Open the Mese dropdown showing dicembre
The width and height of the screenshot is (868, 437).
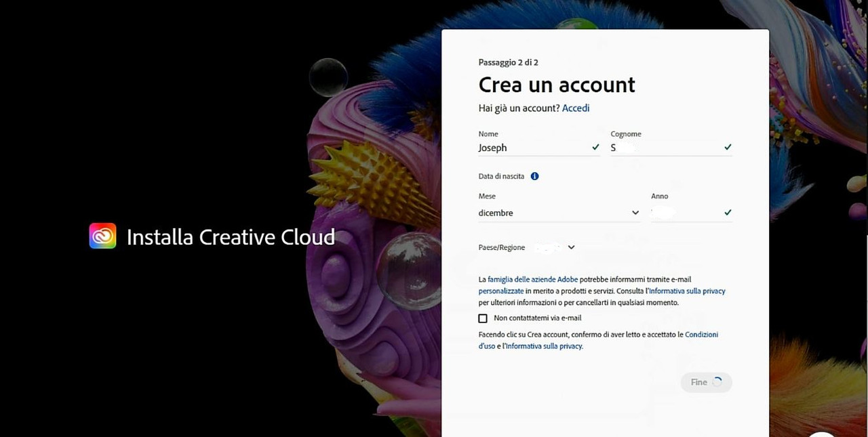point(559,213)
